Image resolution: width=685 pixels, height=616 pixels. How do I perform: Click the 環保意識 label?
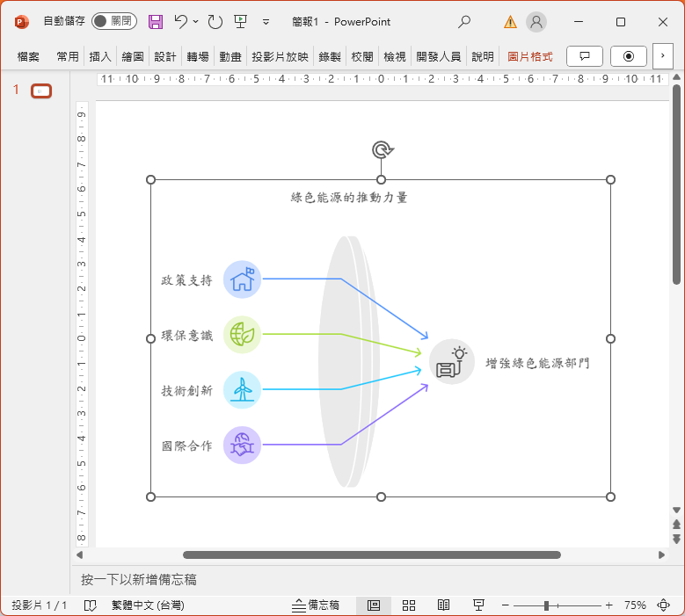click(x=186, y=336)
